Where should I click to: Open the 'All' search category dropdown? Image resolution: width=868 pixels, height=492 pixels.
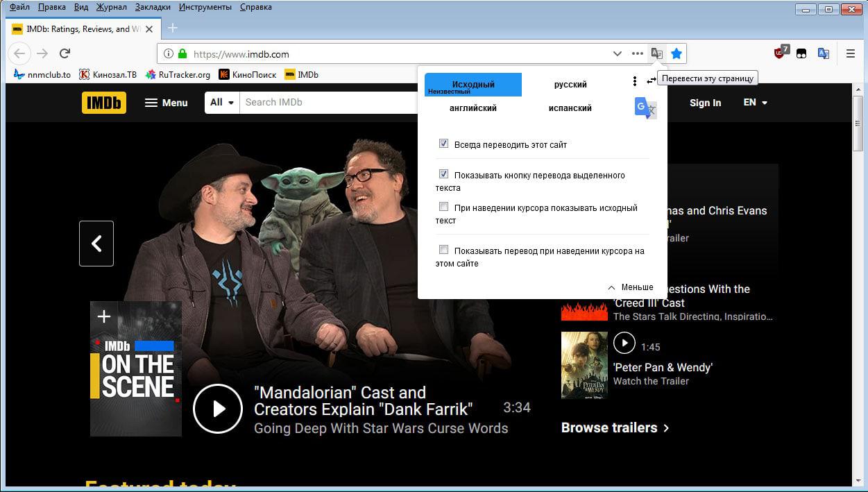tap(222, 103)
